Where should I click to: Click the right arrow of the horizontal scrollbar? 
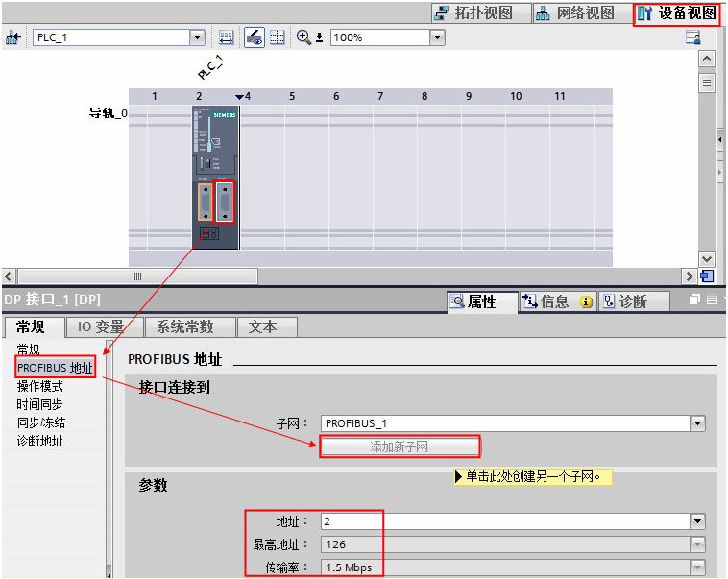(x=690, y=277)
